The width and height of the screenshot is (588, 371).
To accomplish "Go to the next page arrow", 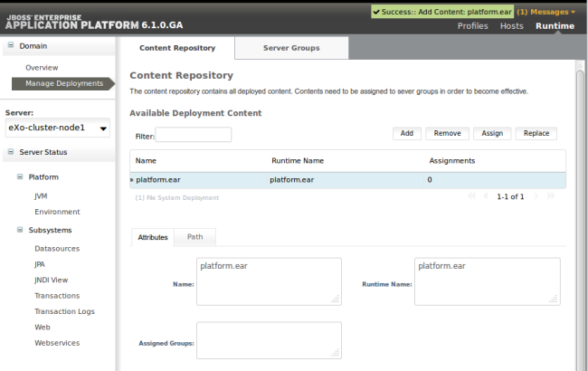I will pyautogui.click(x=536, y=195).
